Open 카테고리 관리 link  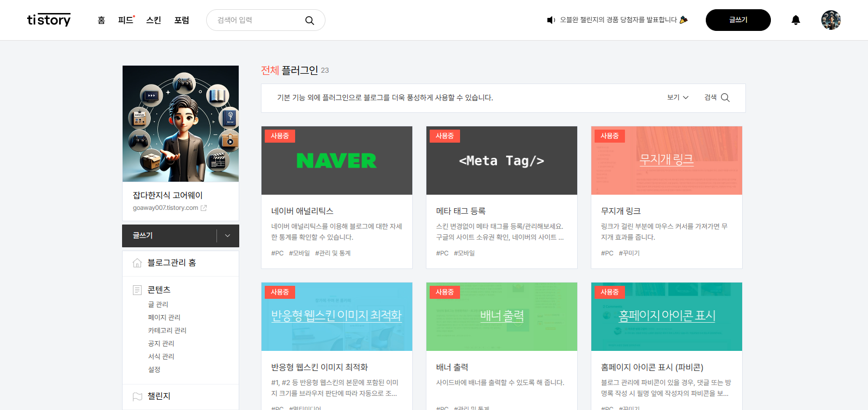pyautogui.click(x=167, y=331)
